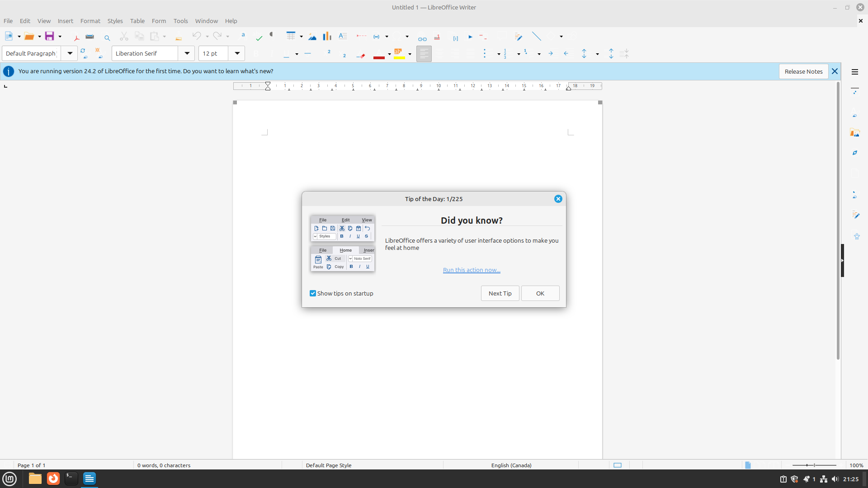Uncheck Show tips on startup
Image resolution: width=868 pixels, height=488 pixels.
click(x=313, y=293)
